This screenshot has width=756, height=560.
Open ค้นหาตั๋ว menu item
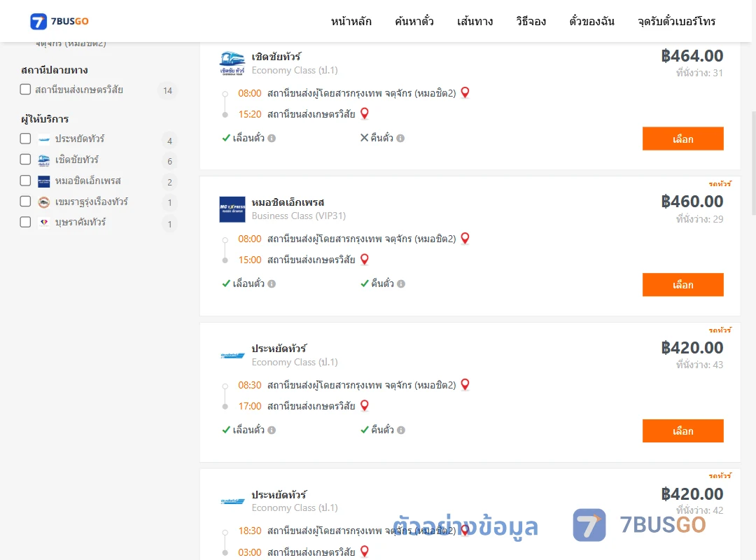pyautogui.click(x=414, y=22)
